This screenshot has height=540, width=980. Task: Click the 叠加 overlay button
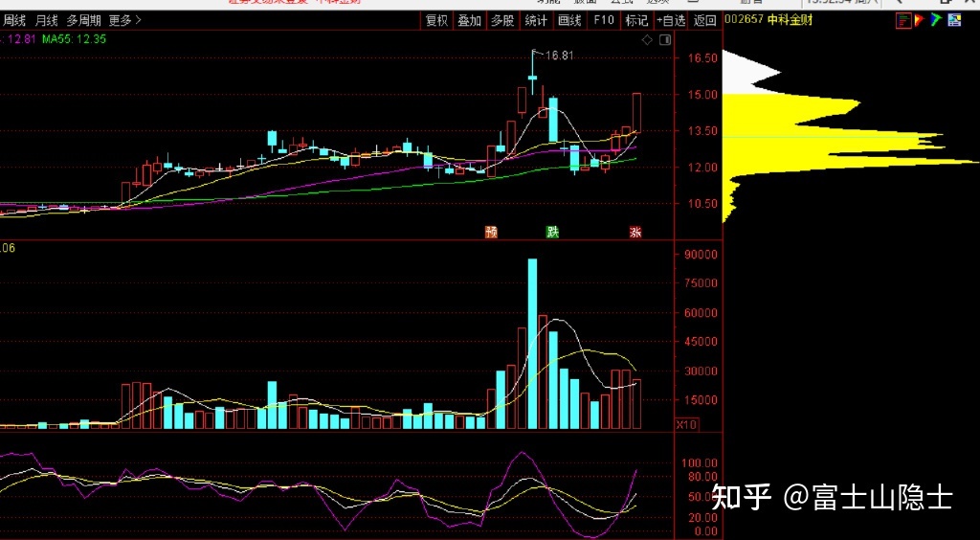point(469,21)
